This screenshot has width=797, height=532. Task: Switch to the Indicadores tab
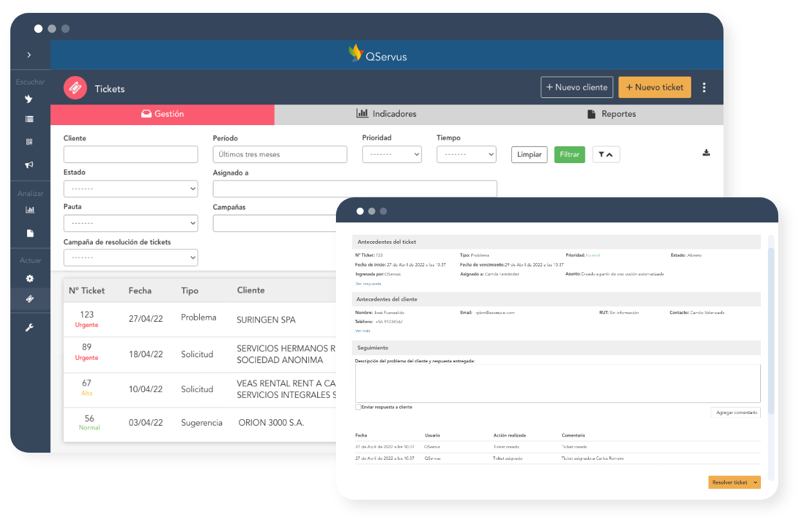pyautogui.click(x=386, y=114)
